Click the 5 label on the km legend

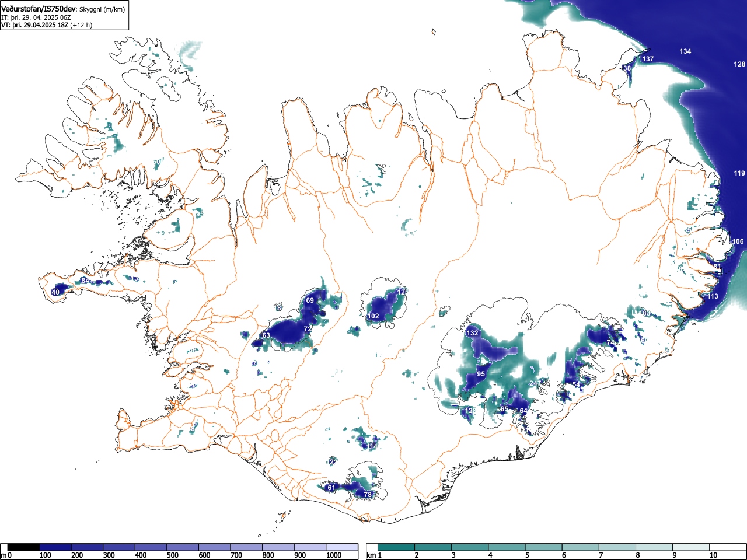click(x=526, y=555)
